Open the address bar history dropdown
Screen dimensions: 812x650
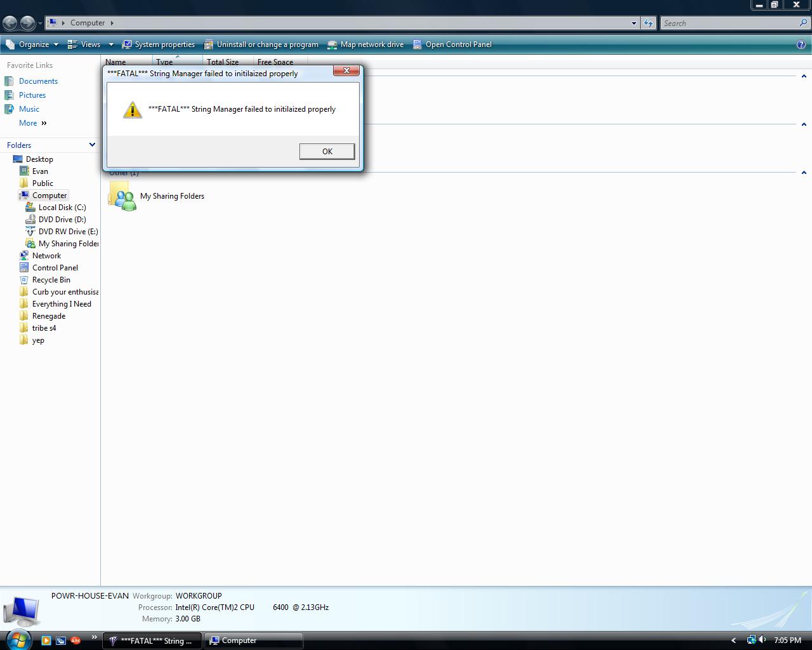634,23
